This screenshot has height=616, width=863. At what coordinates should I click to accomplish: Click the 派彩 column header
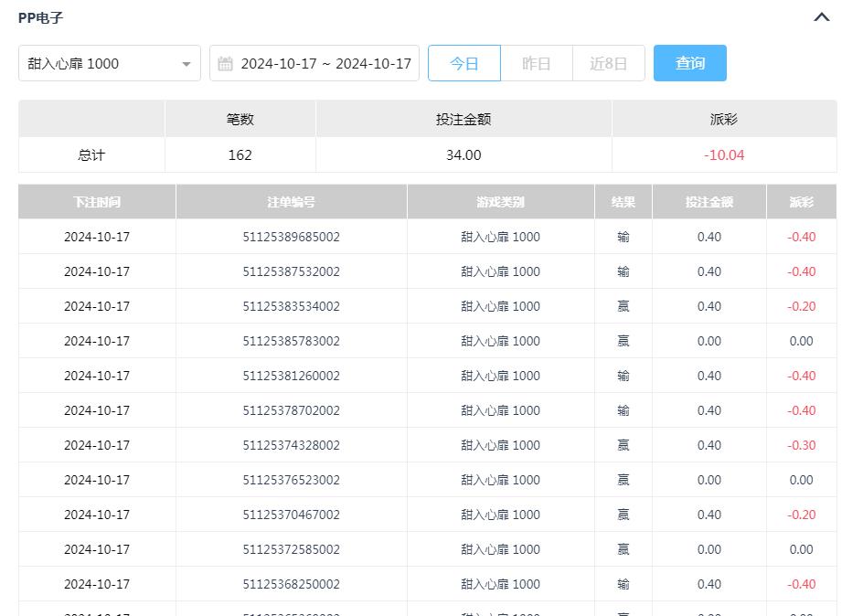click(801, 201)
